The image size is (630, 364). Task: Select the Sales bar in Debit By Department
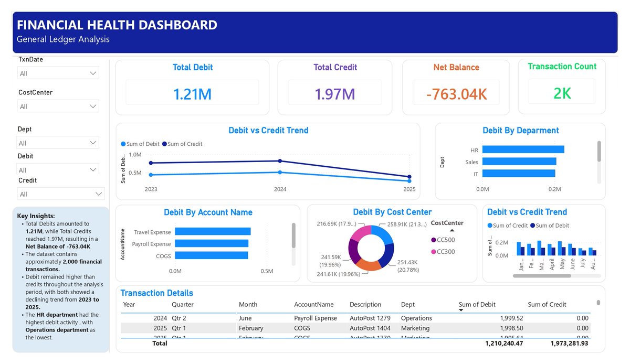pos(519,162)
